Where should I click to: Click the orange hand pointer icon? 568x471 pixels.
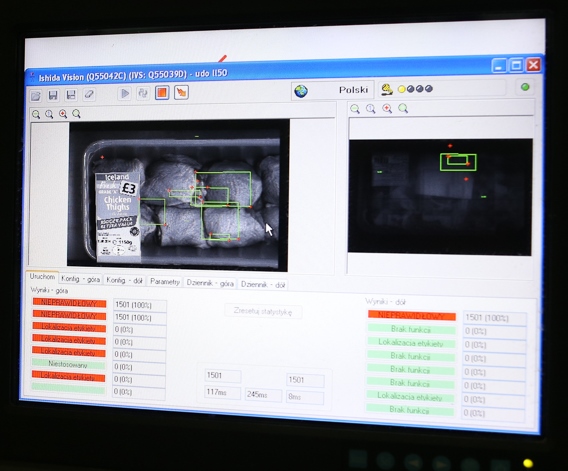click(181, 92)
